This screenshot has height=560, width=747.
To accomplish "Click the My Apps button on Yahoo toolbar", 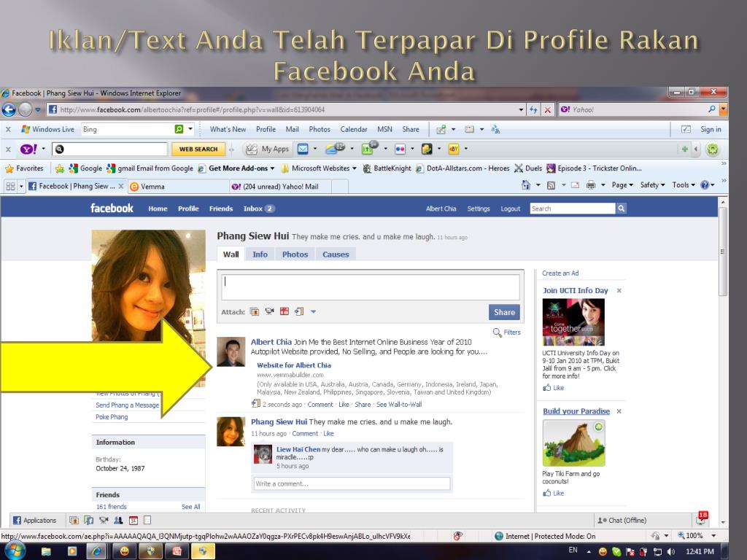I will 267,149.
